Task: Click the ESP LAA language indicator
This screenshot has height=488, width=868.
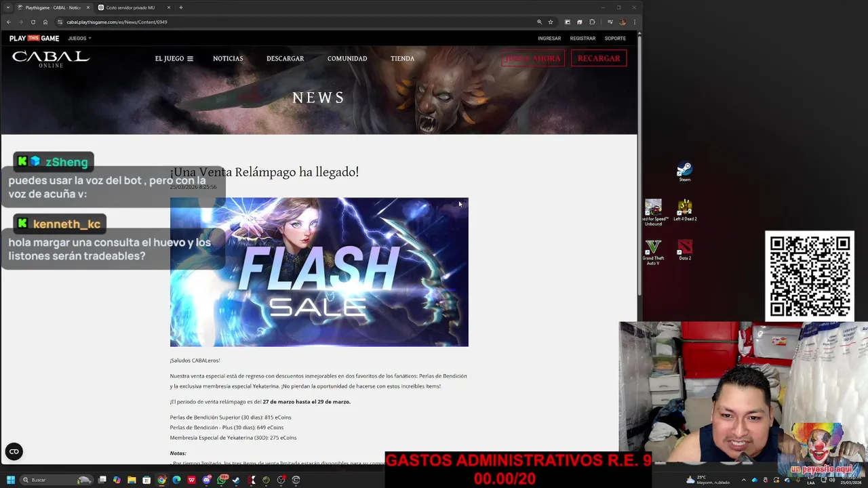Action: [x=811, y=480]
